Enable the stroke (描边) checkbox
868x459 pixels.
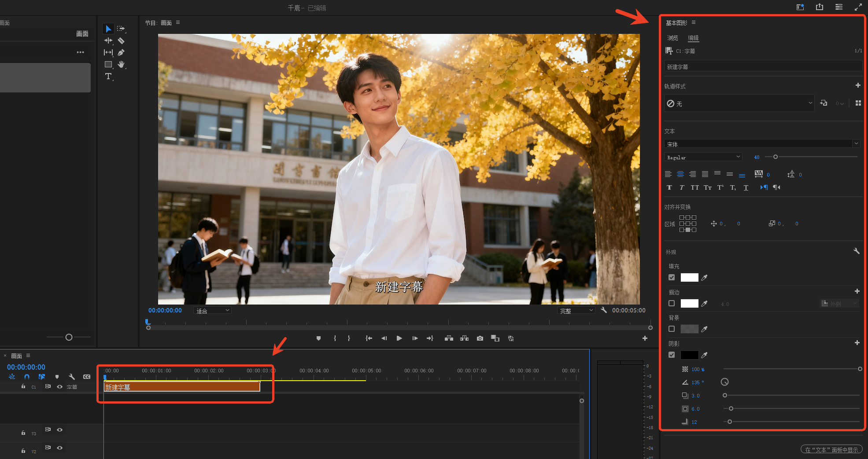[672, 304]
